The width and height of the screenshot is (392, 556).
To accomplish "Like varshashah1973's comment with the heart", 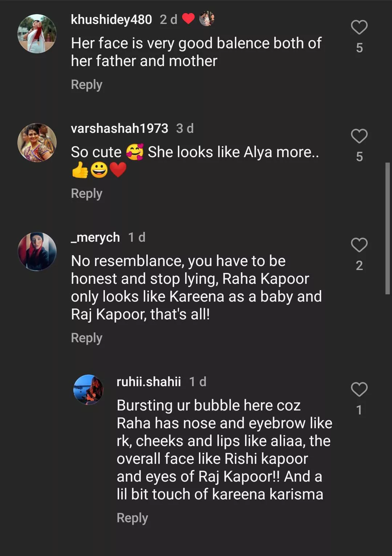I will (359, 136).
